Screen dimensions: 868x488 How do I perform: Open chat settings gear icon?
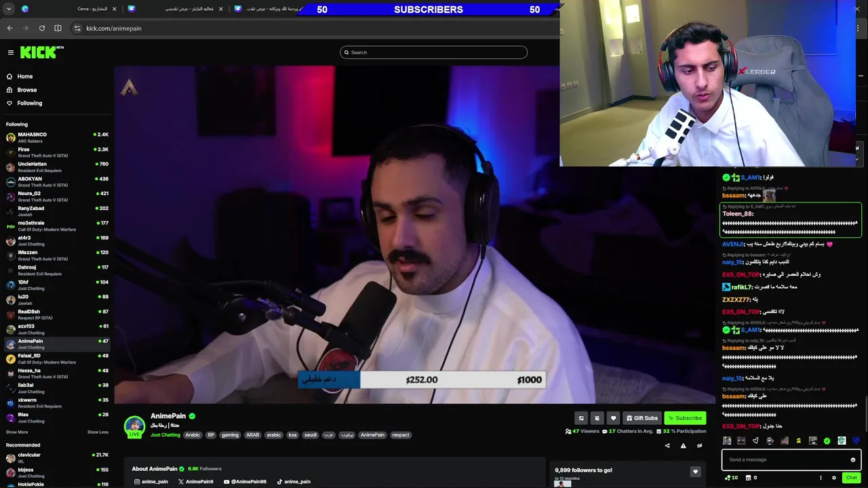coord(834,478)
